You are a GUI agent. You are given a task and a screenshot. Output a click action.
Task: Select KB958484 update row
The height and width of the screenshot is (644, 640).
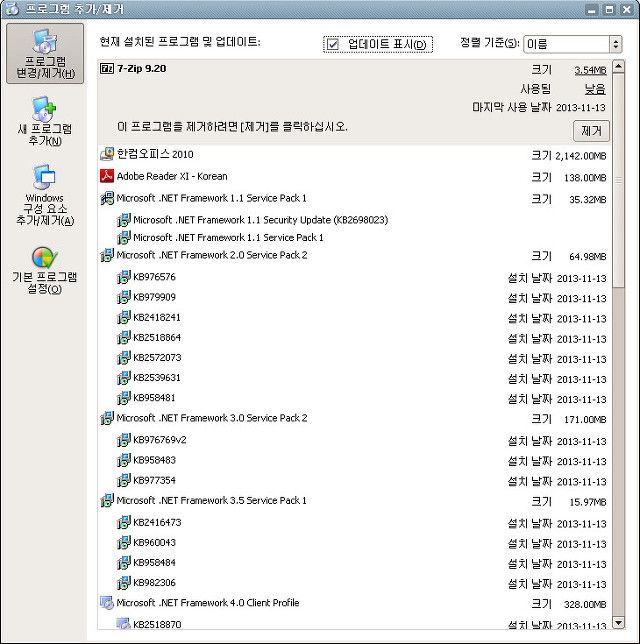[353, 563]
